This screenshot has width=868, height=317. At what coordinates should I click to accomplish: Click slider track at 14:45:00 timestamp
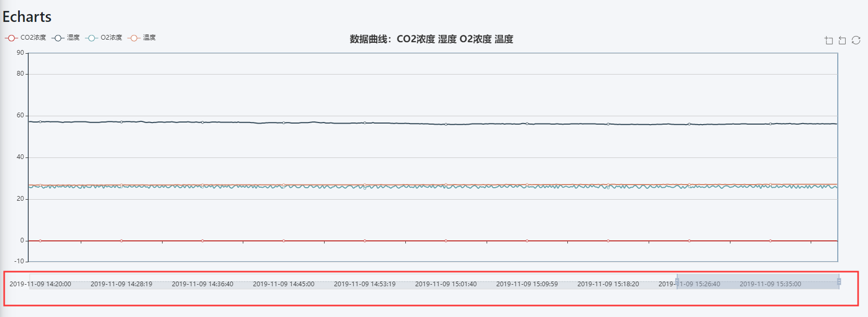tap(283, 284)
